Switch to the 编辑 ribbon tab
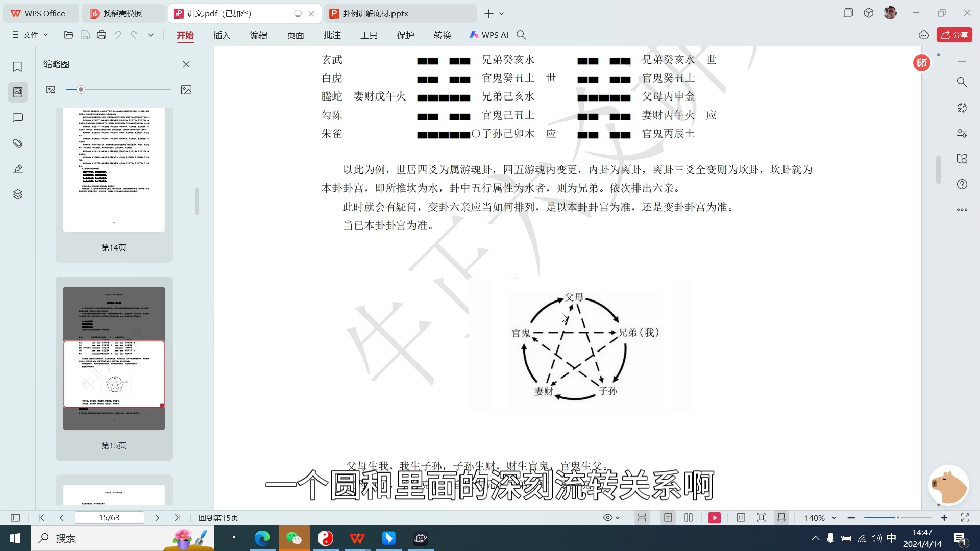The width and height of the screenshot is (980, 551). coord(258,35)
